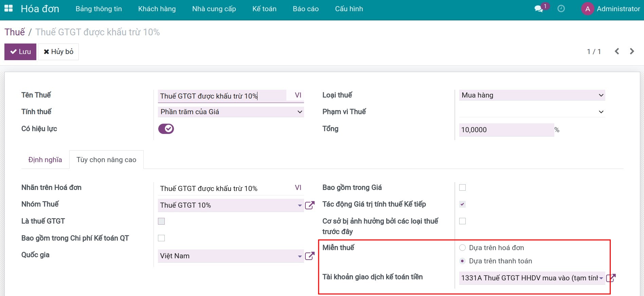Viewport: 644px width, 296px height.
Task: Go to next record arrow
Action: 632,51
